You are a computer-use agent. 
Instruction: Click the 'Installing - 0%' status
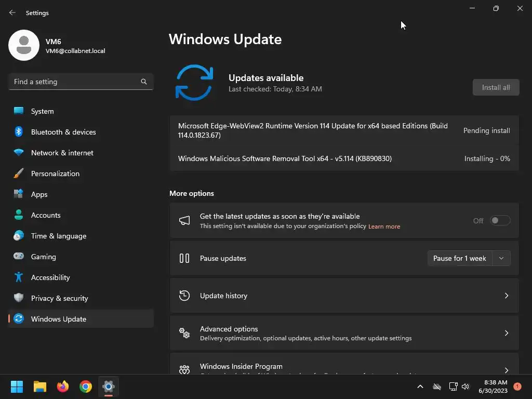click(x=487, y=158)
